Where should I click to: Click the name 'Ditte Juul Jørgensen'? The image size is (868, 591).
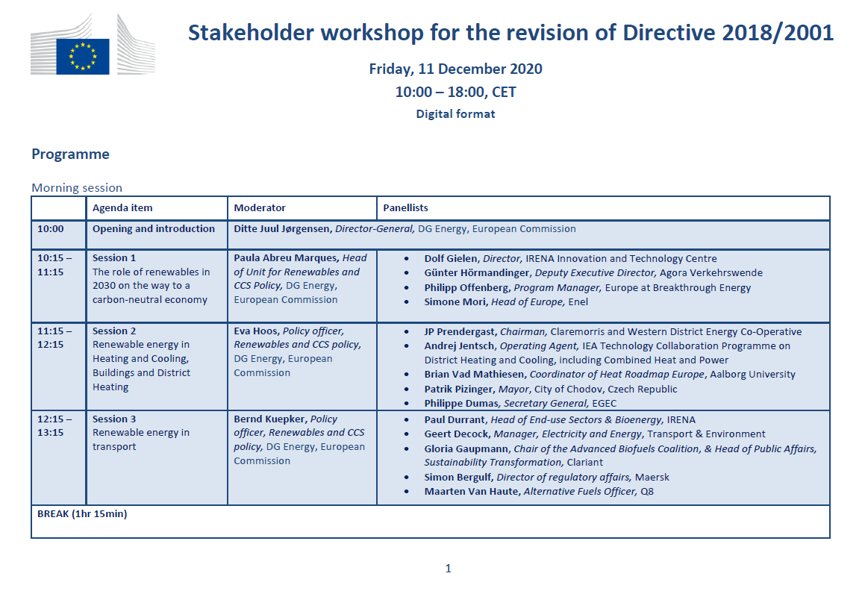(x=282, y=229)
